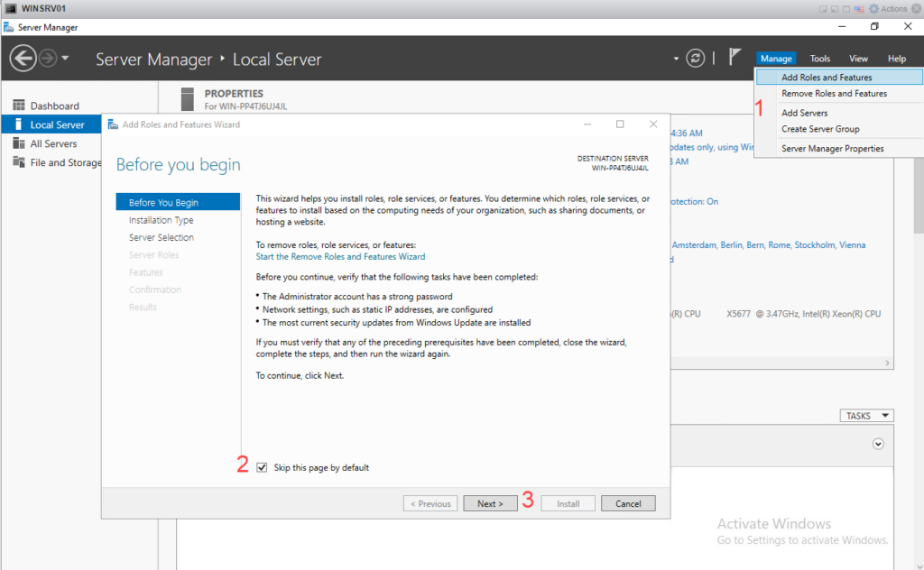Maximize the Add Roles and Features Wizard
Screen dimensions: 924x570
point(620,124)
